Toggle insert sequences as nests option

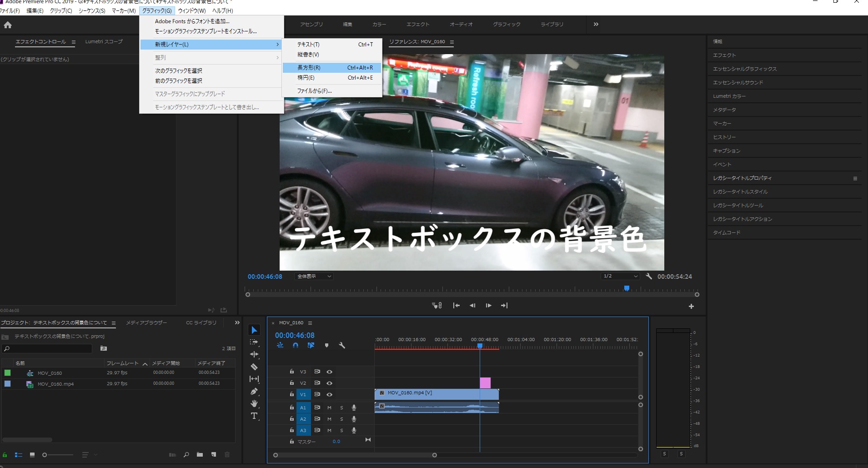click(x=280, y=346)
